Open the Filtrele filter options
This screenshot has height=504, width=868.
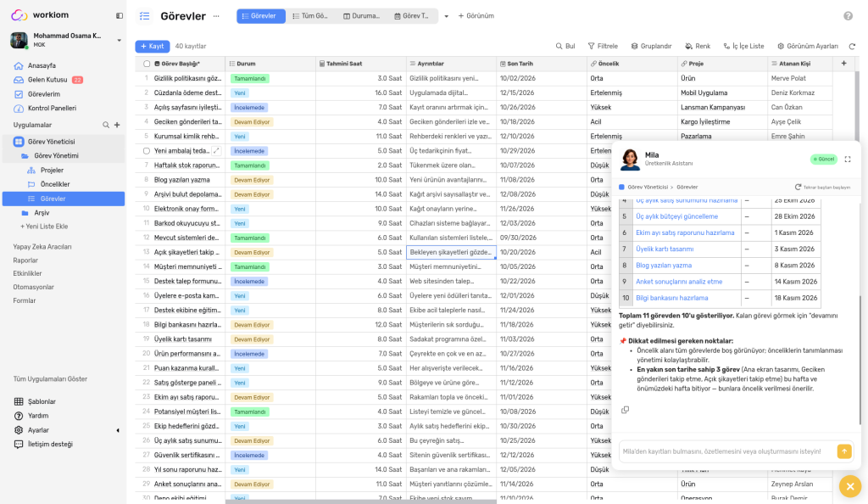pyautogui.click(x=603, y=47)
